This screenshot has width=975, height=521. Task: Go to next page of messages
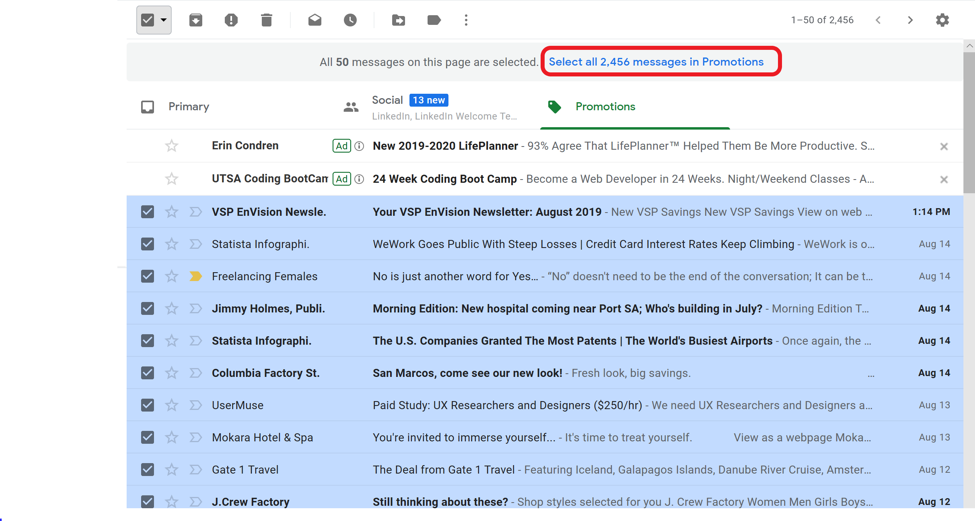point(910,20)
